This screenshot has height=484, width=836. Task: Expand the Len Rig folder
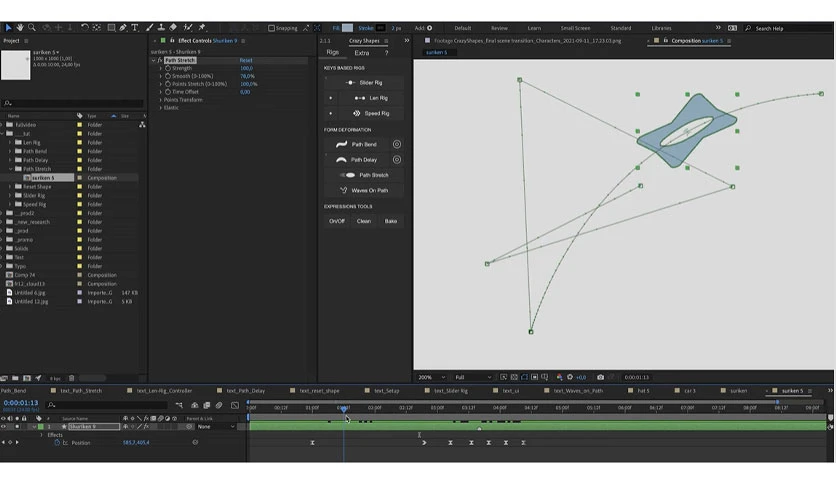10,143
